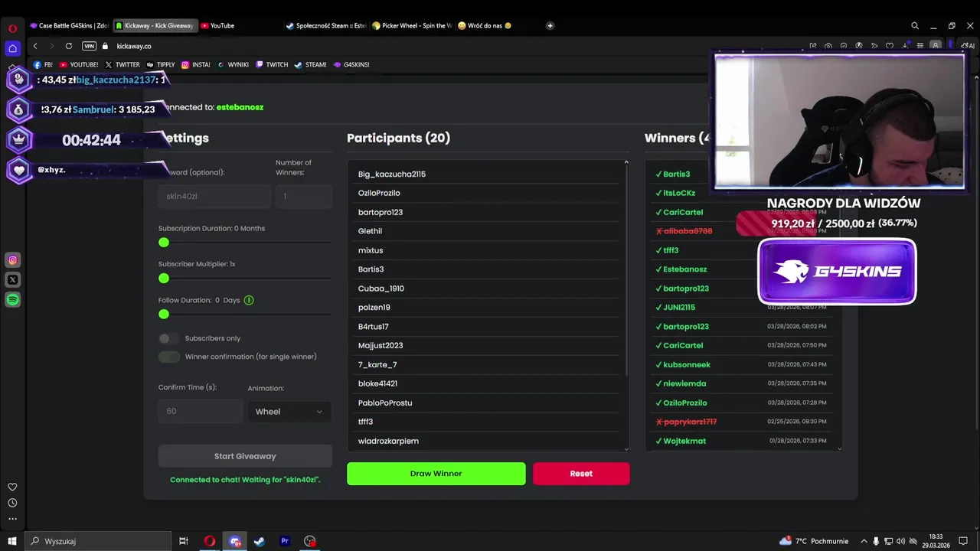
Task: Click the connected channel name estebanosz
Action: pos(240,107)
